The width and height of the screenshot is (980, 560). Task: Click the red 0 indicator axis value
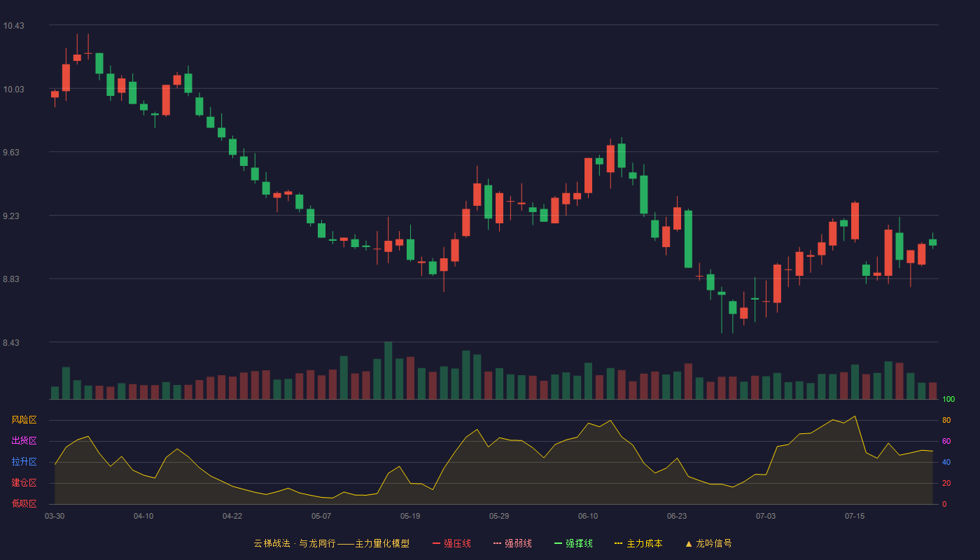(x=944, y=504)
